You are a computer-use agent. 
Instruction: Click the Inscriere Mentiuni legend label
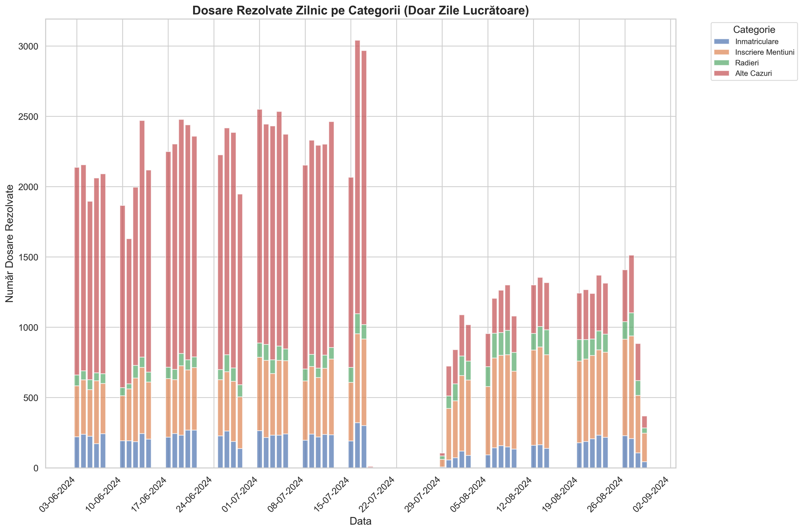coord(764,52)
